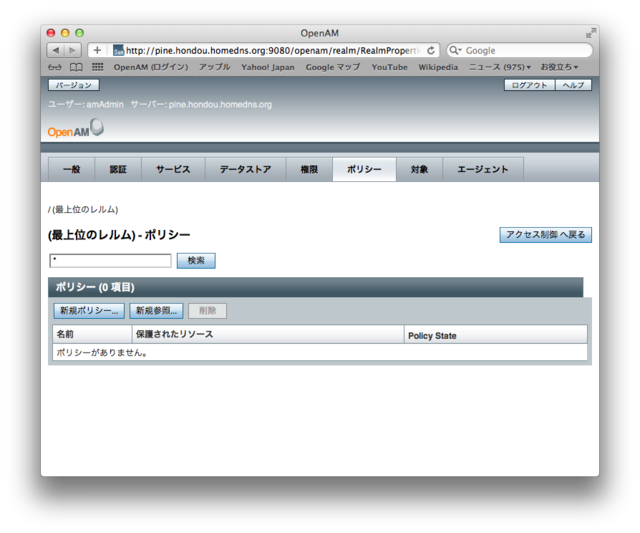Open the エージェント tab

(x=483, y=170)
